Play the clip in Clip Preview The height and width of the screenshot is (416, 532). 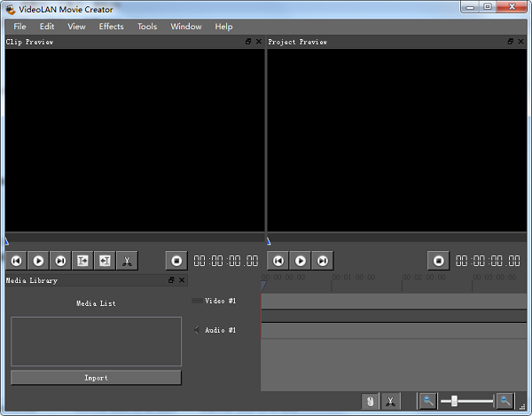tap(38, 261)
